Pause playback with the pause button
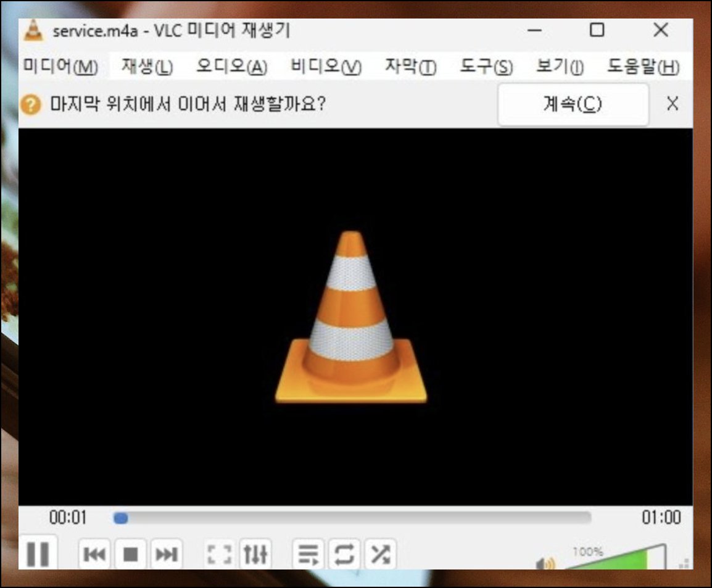Viewport: 712px width, 588px height. click(38, 553)
